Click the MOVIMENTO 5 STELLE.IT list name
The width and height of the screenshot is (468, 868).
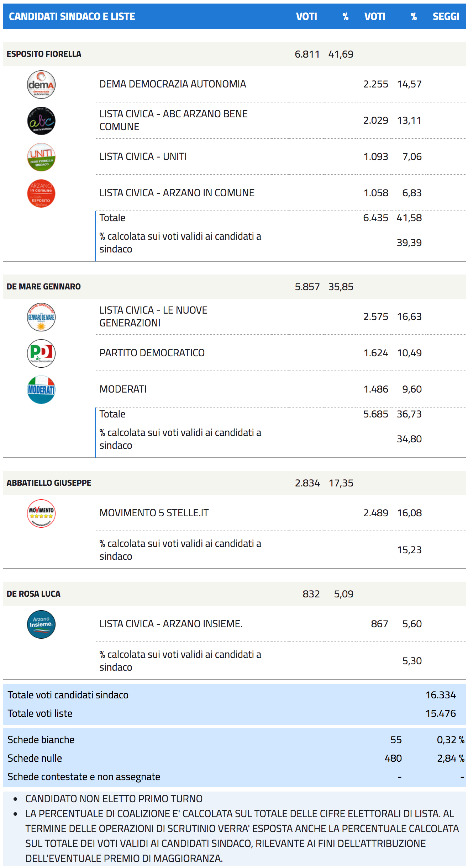pyautogui.click(x=154, y=513)
